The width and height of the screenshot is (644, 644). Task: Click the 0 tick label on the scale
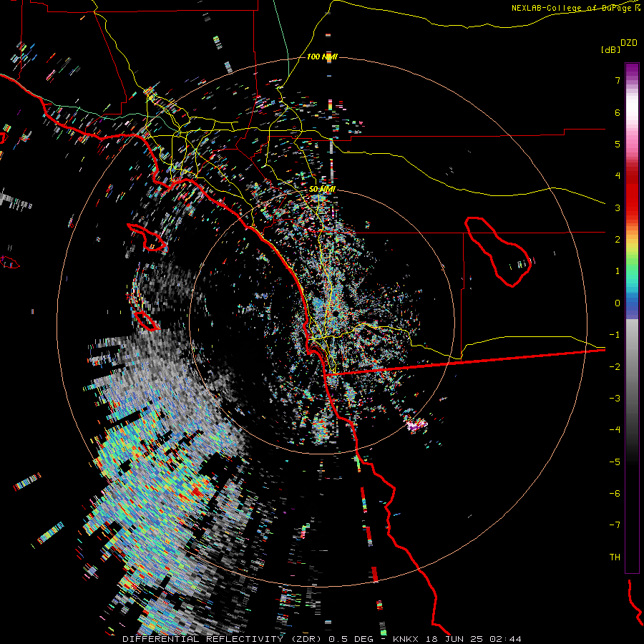pos(618,303)
